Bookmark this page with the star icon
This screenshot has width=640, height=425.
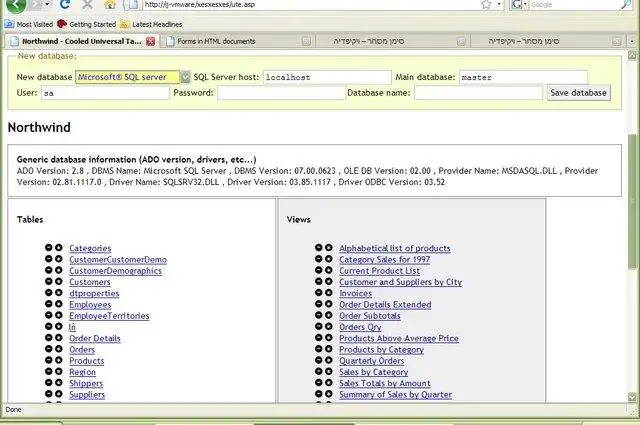(x=486, y=4)
